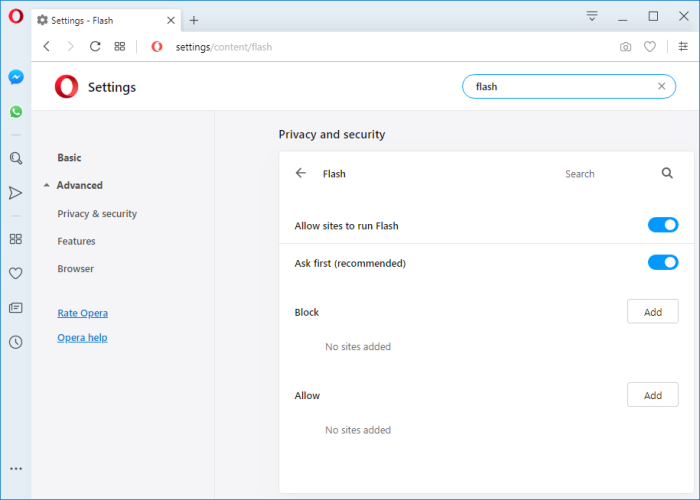Open the Easy Setup panel
This screenshot has height=500, width=700.
683,46
